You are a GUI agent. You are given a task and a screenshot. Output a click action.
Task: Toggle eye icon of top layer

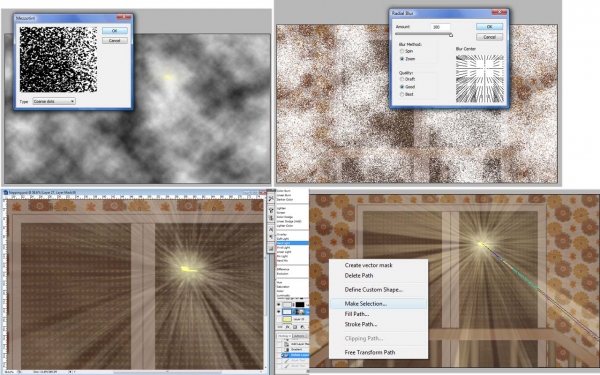(279, 305)
